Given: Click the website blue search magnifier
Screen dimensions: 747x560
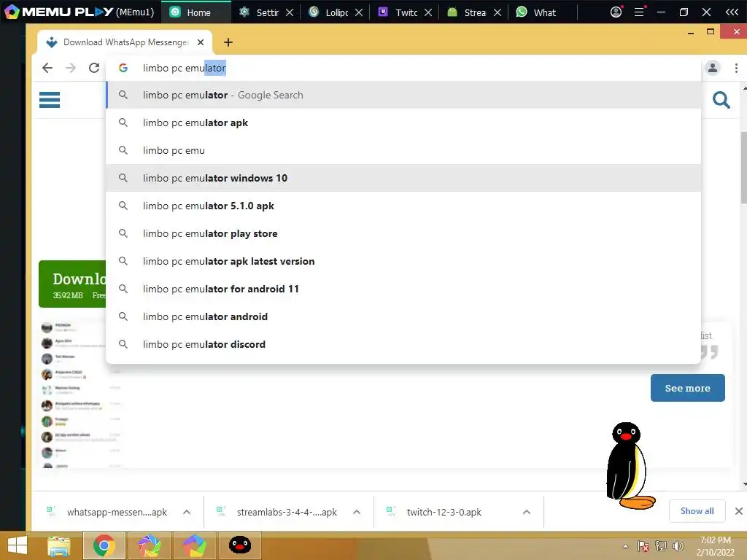Looking at the screenshot, I should click(x=721, y=100).
